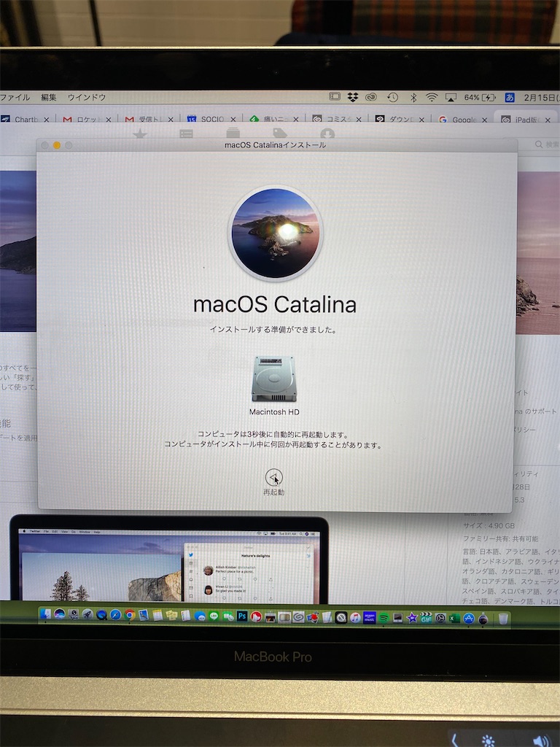The height and width of the screenshot is (747, 560).
Task: Open LINE app from the Dock
Action: pos(214,616)
